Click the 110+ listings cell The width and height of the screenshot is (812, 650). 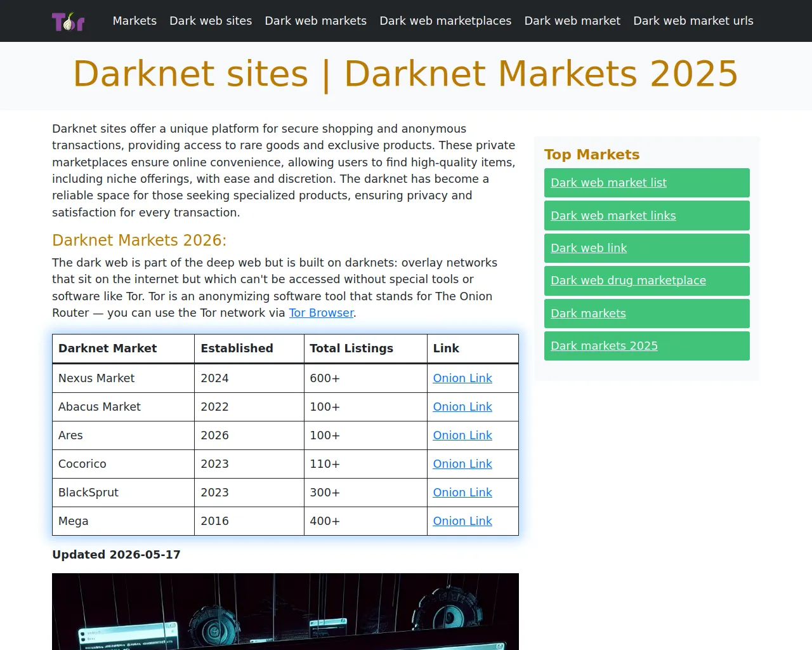366,464
